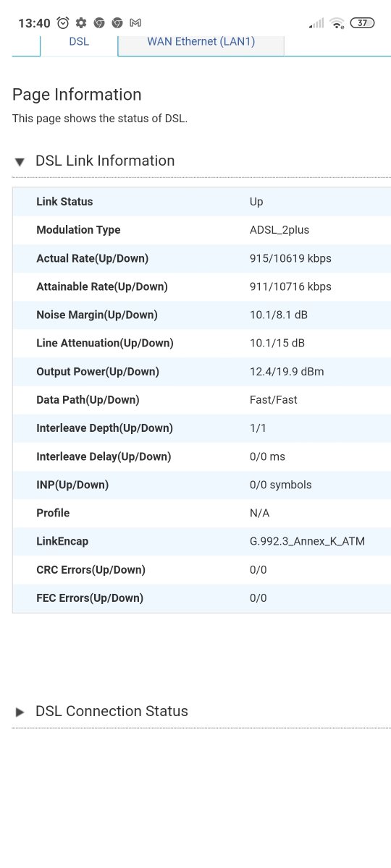Select the Link Status row
Viewport: 391px width, 868px height.
click(201, 202)
